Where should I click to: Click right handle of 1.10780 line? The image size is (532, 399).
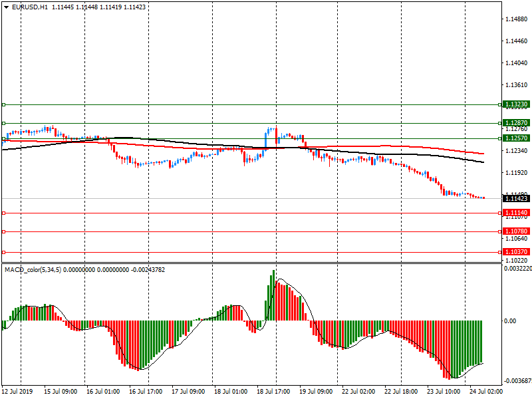500,231
